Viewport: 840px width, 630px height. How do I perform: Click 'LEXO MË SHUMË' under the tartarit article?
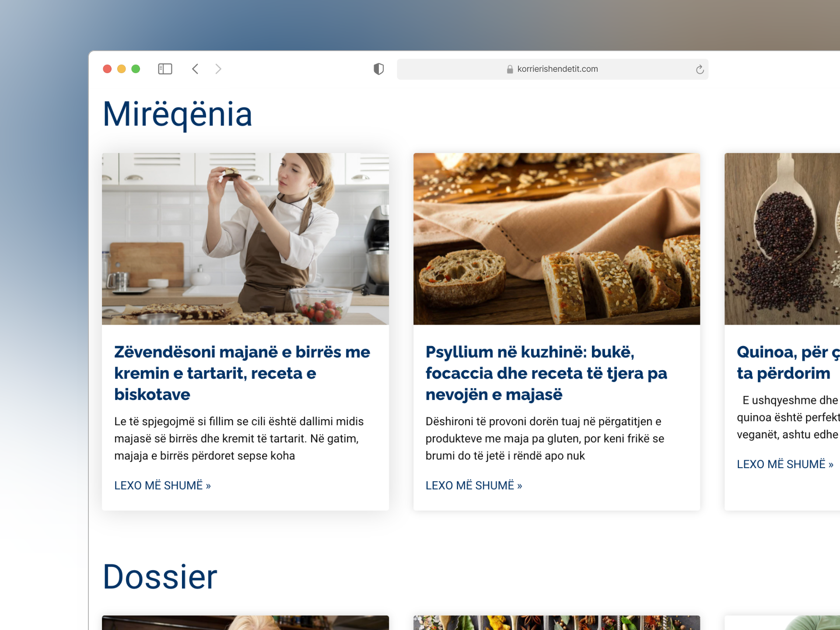(162, 485)
